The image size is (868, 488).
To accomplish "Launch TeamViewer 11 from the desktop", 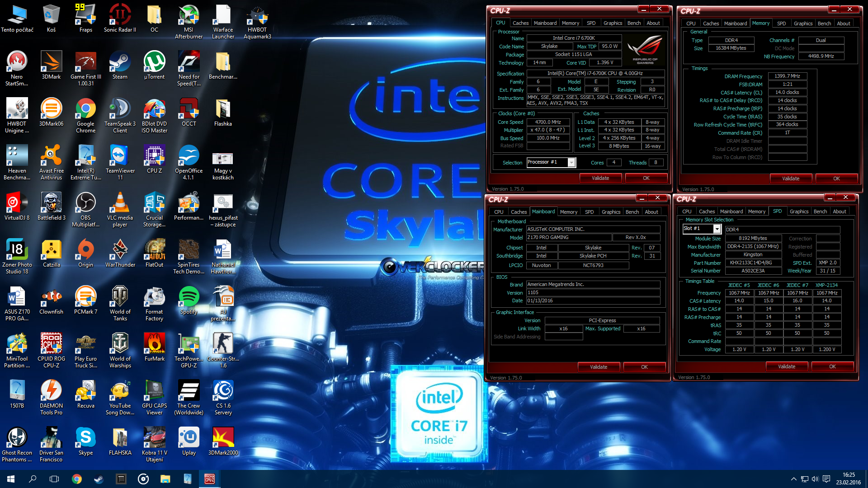I will click(120, 163).
